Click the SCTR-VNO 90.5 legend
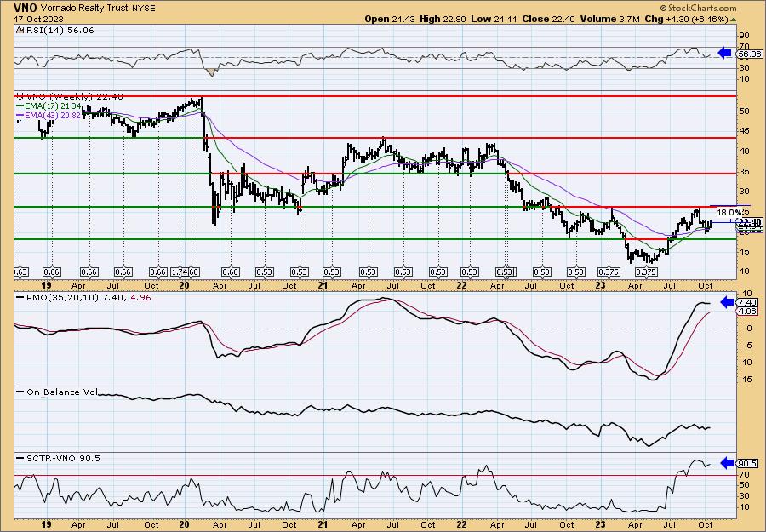Image resolution: width=766 pixels, height=532 pixels. [x=62, y=458]
